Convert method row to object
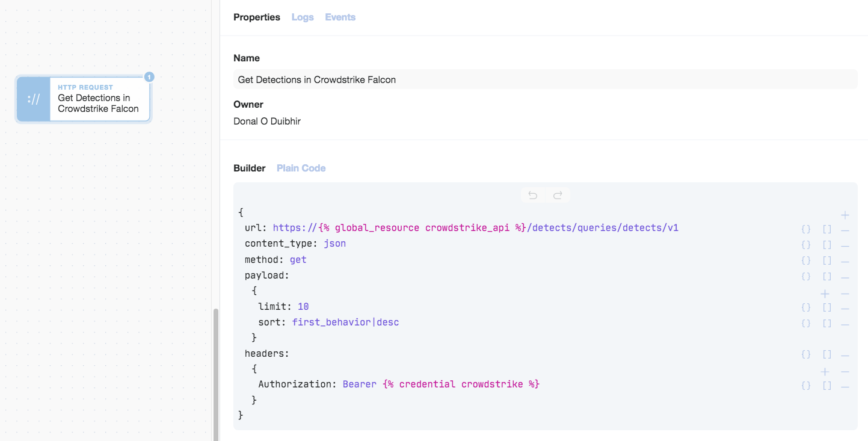The image size is (868, 441). pos(806,261)
